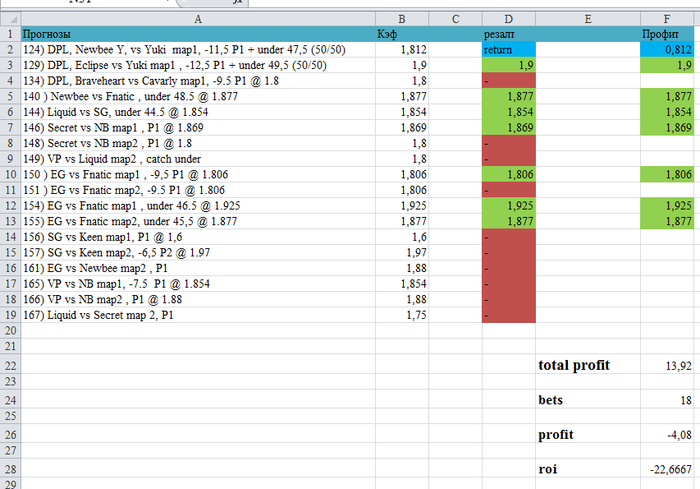Select cell '149) VP vs Liquid map2, catch under'
The height and width of the screenshot is (489, 700).
click(x=198, y=159)
